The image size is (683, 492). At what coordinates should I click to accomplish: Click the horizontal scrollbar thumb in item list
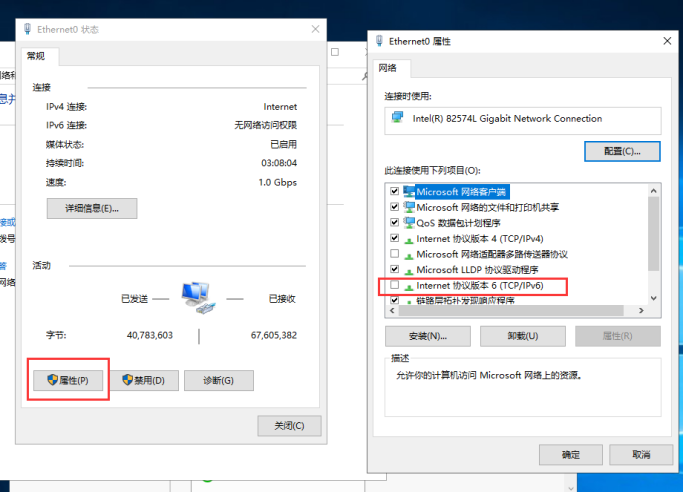(x=511, y=310)
